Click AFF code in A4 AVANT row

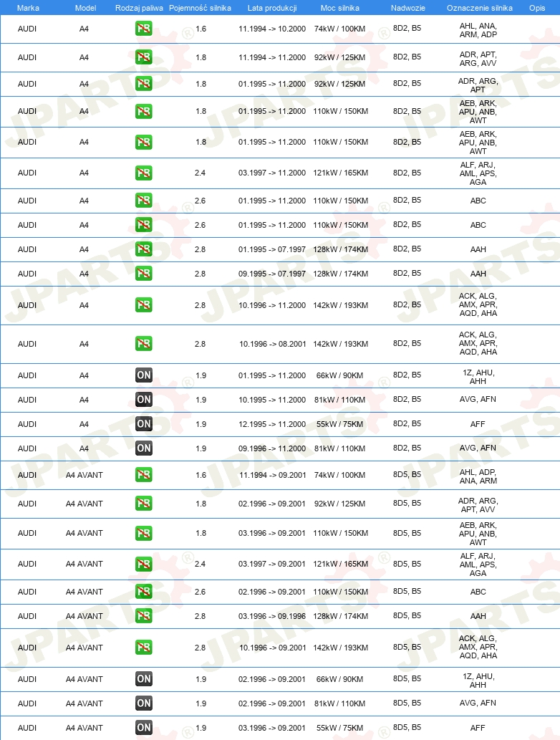tap(478, 729)
